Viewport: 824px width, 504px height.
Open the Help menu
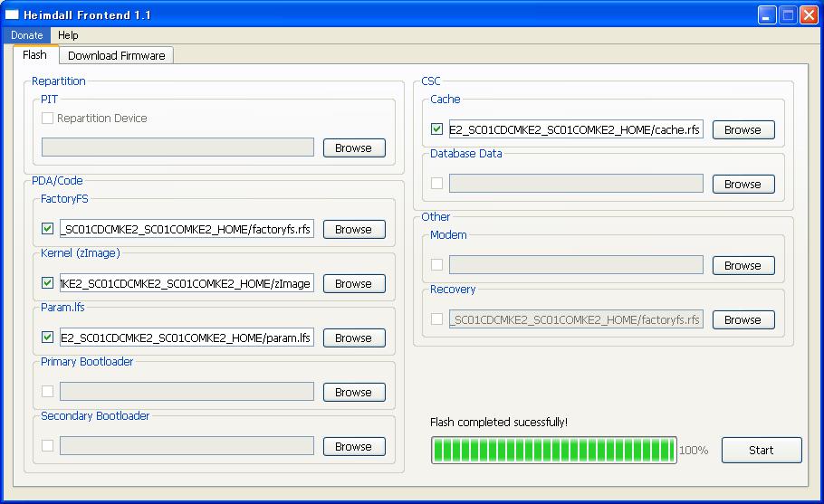[68, 35]
